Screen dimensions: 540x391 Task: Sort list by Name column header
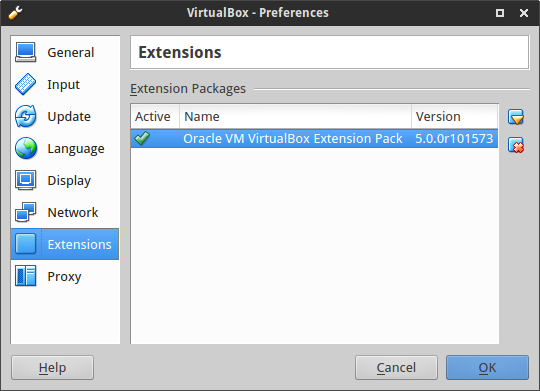(x=295, y=116)
